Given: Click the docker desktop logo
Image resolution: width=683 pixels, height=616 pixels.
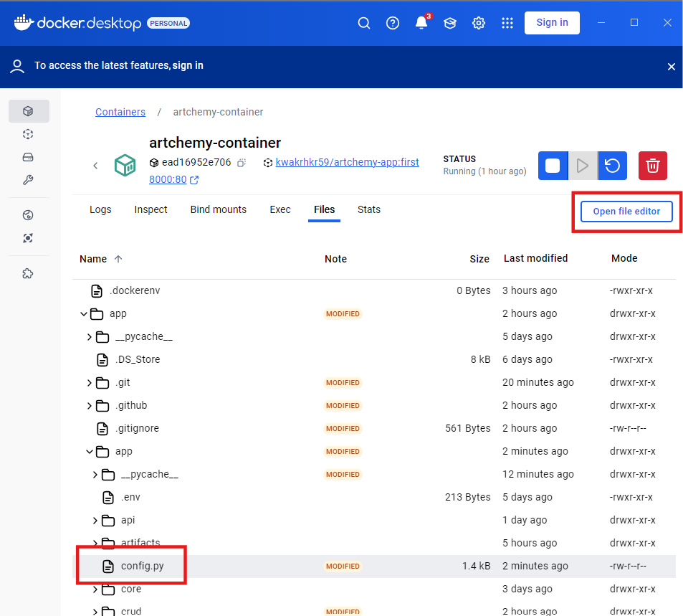Looking at the screenshot, I should (77, 23).
